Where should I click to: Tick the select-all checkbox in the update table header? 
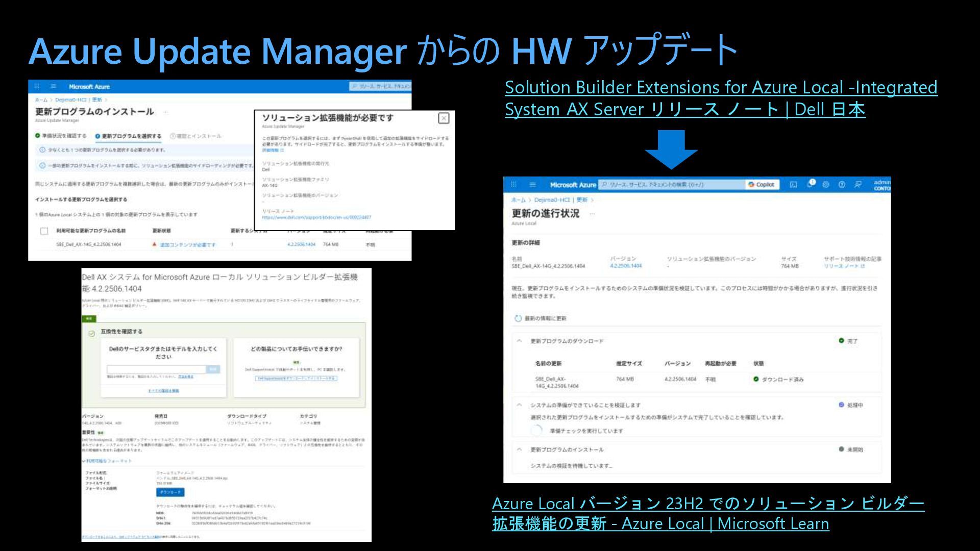(x=44, y=231)
